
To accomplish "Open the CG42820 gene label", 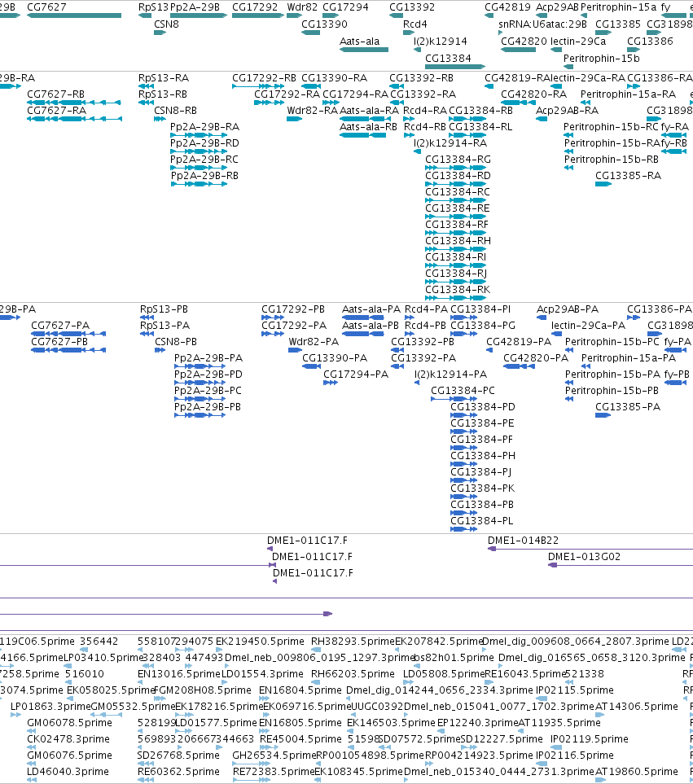I will point(524,42).
